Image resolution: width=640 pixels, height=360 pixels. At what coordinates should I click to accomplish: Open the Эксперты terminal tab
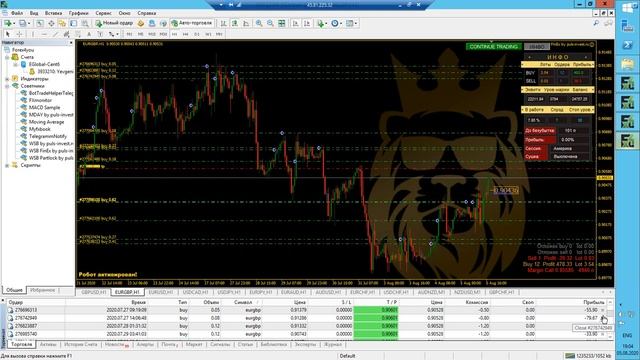click(x=305, y=344)
